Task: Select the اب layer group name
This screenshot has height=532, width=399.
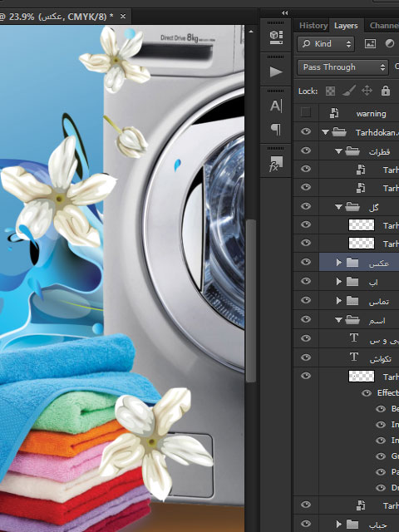Action: 373,283
